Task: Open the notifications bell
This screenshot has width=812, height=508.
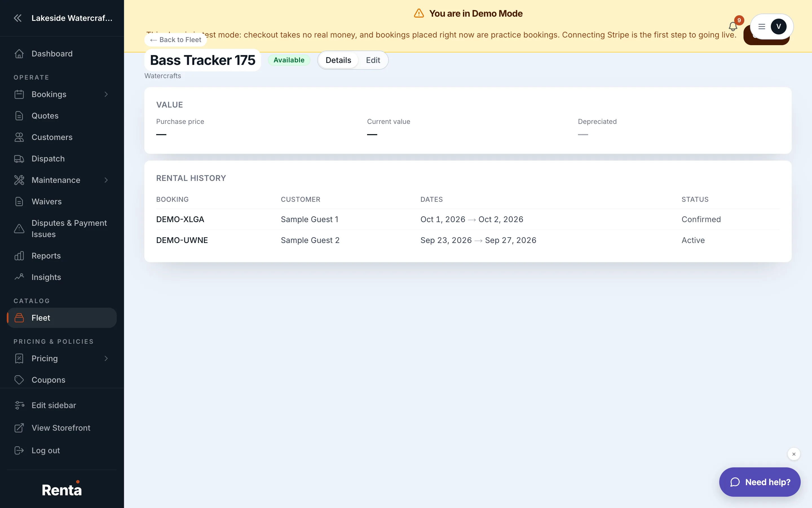Action: (733, 26)
